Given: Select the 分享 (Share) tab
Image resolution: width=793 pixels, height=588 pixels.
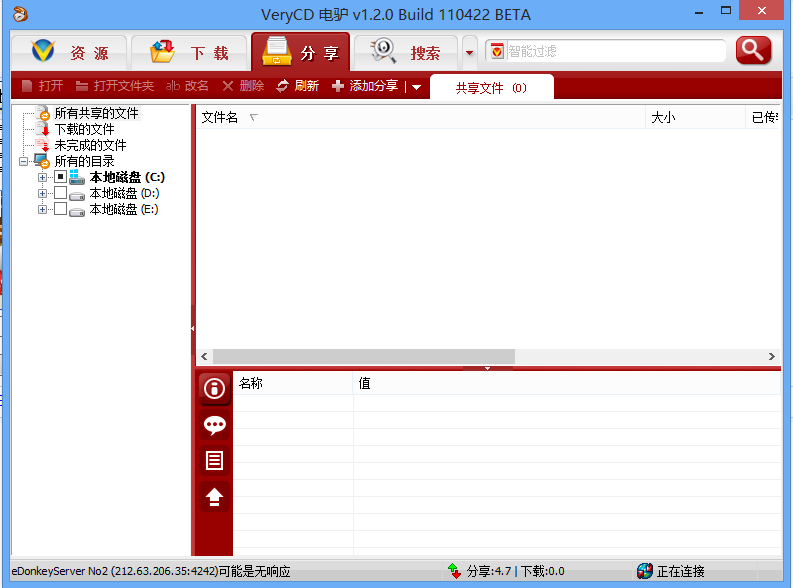Looking at the screenshot, I should (300, 52).
